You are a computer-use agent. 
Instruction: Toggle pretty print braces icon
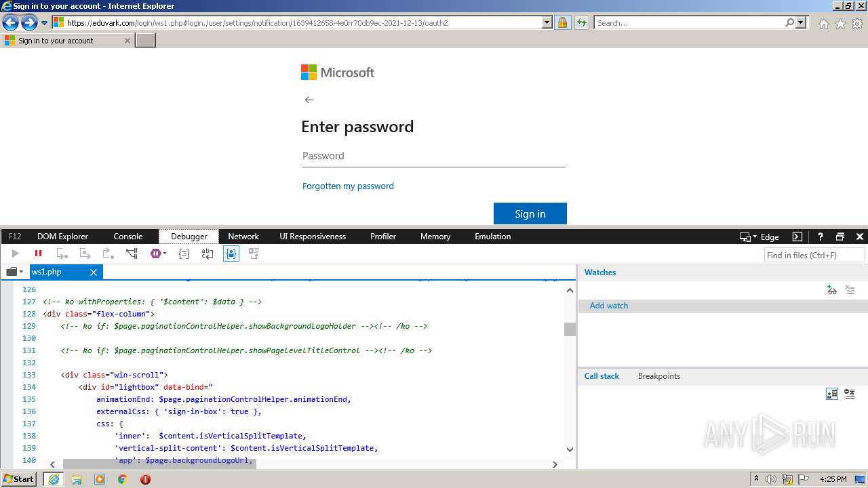184,253
